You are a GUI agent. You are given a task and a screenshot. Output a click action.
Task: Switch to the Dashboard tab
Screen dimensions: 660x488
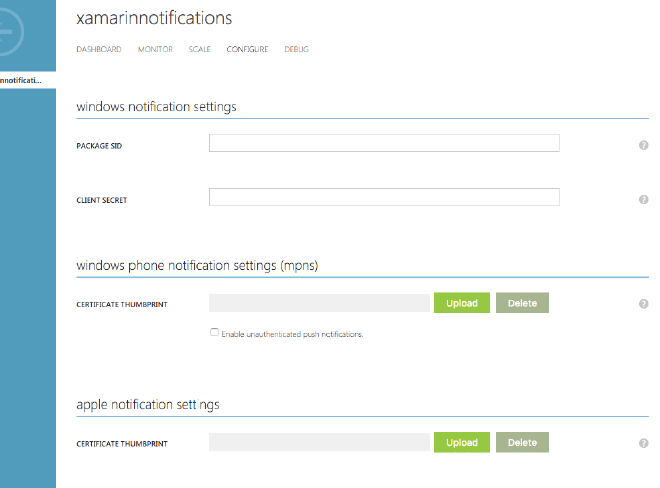(x=99, y=49)
